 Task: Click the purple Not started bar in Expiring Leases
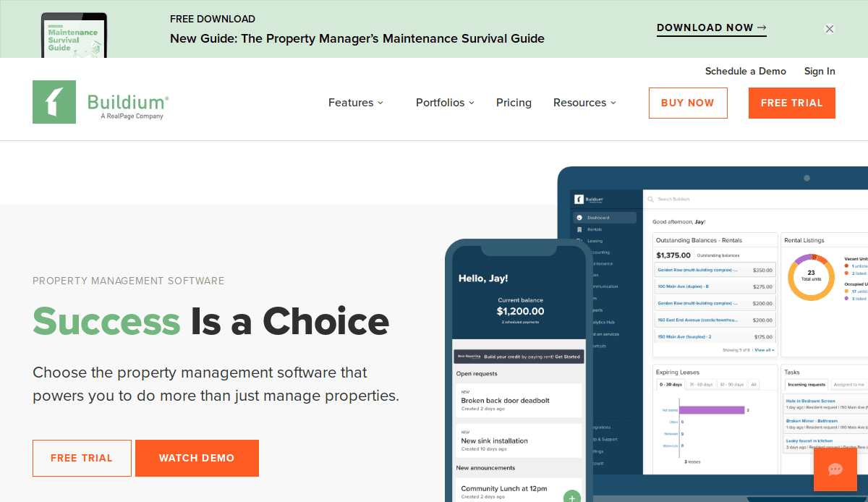point(712,410)
